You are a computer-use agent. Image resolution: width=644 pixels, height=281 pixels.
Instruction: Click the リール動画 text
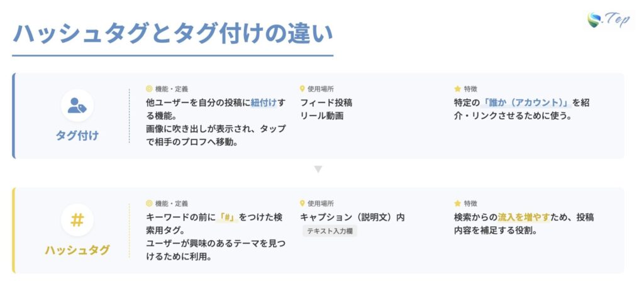[321, 116]
